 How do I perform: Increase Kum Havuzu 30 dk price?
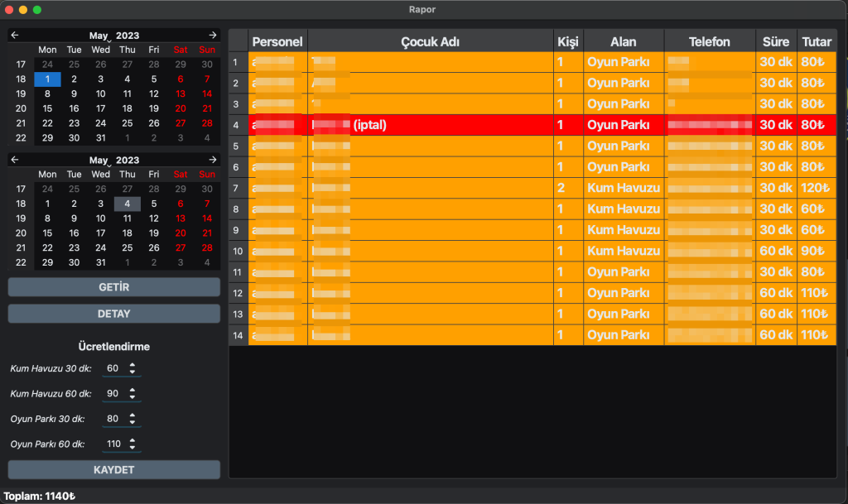(x=132, y=365)
